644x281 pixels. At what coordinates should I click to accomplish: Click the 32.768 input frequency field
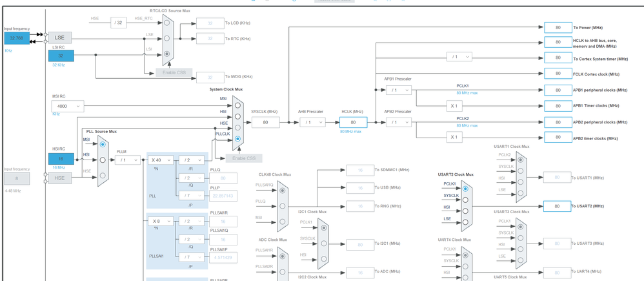coord(17,38)
